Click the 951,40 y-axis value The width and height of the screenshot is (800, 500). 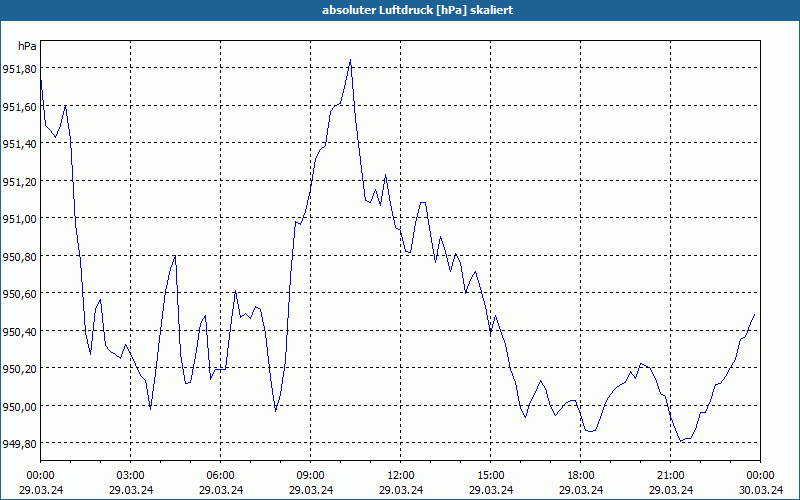coord(19,144)
